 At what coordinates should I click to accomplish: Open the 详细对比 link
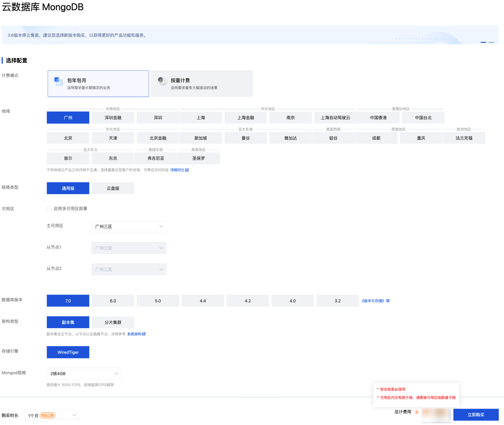[177, 170]
